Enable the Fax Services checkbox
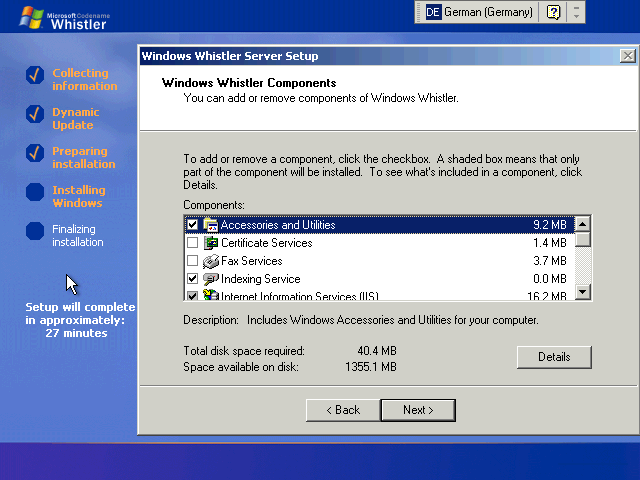This screenshot has width=640, height=480. click(x=192, y=261)
